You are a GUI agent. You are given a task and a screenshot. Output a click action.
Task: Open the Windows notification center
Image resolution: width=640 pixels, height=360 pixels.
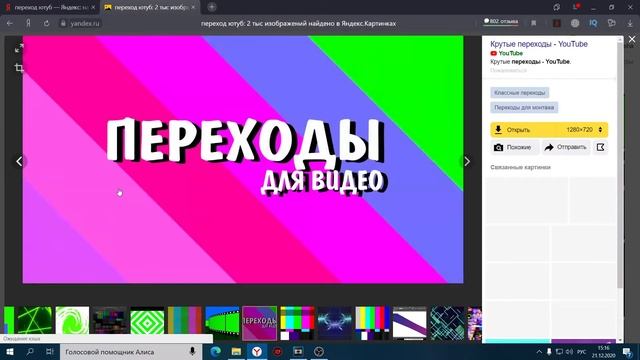tap(627, 351)
